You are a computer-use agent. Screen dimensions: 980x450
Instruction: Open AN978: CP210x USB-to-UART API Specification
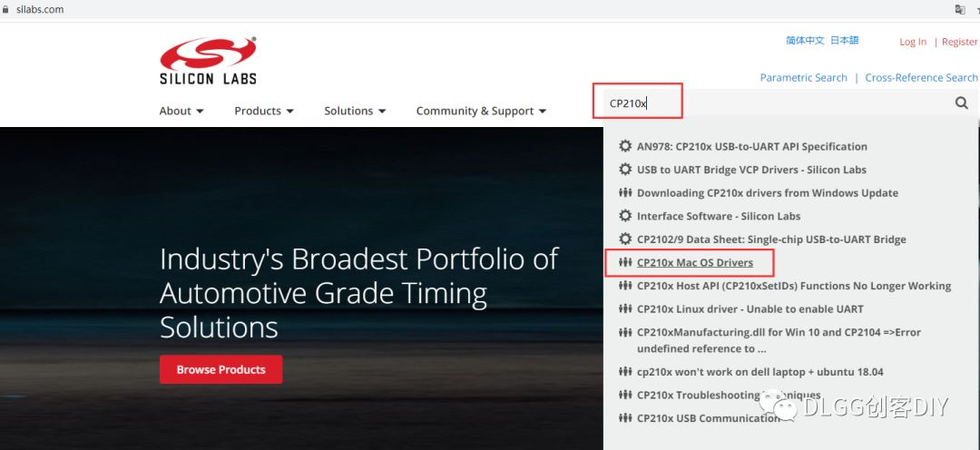coord(752,146)
